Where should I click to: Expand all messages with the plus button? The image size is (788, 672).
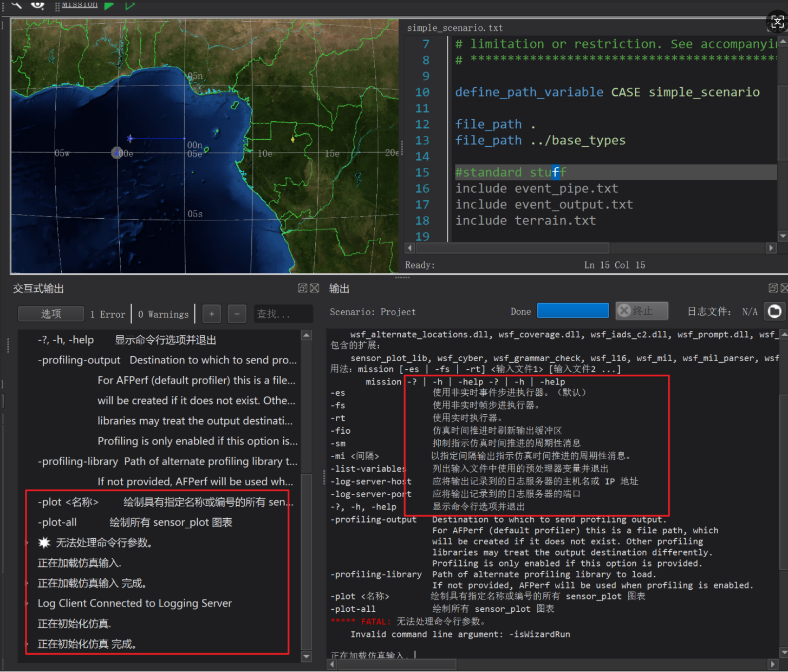click(212, 314)
